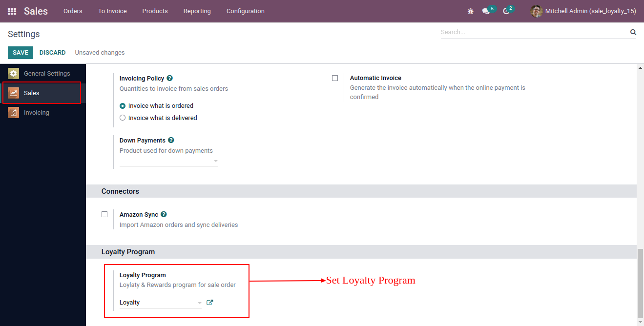644x326 pixels.
Task: Click the Sales app title
Action: click(36, 11)
